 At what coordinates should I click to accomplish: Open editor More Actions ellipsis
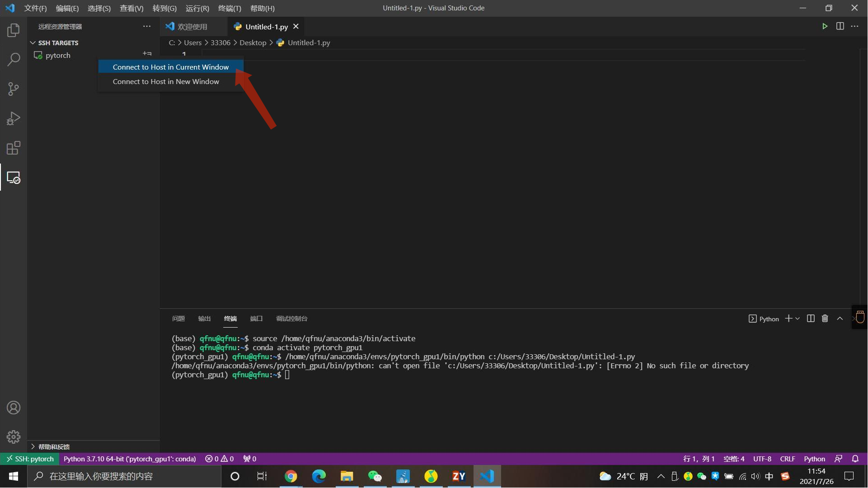click(854, 26)
